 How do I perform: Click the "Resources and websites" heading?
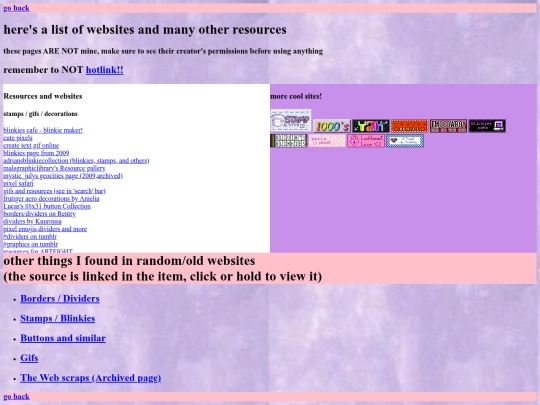(x=43, y=96)
